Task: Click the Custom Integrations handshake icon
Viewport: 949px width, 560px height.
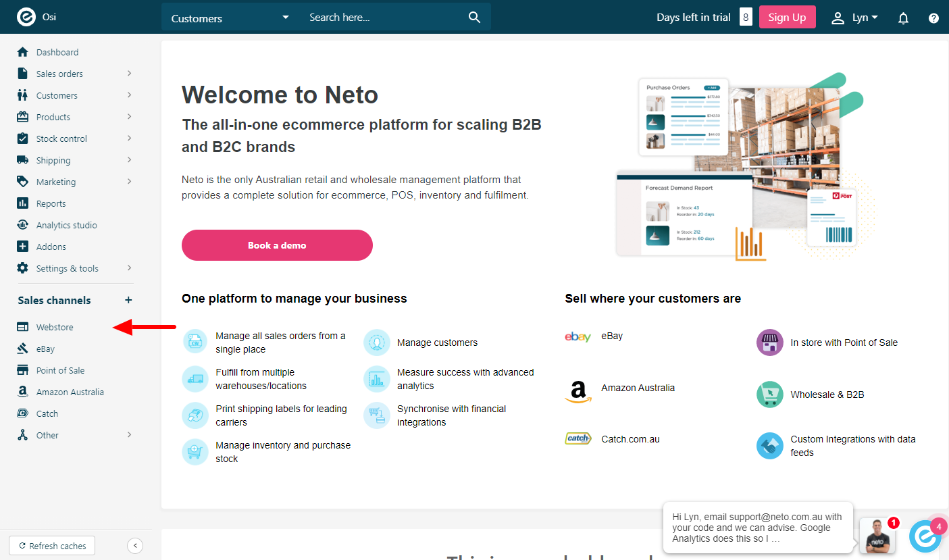Action: click(x=770, y=446)
